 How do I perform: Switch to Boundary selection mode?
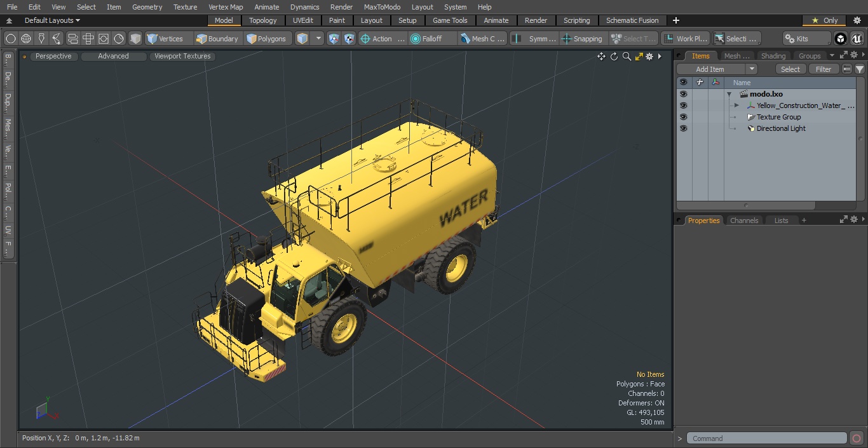tap(218, 39)
